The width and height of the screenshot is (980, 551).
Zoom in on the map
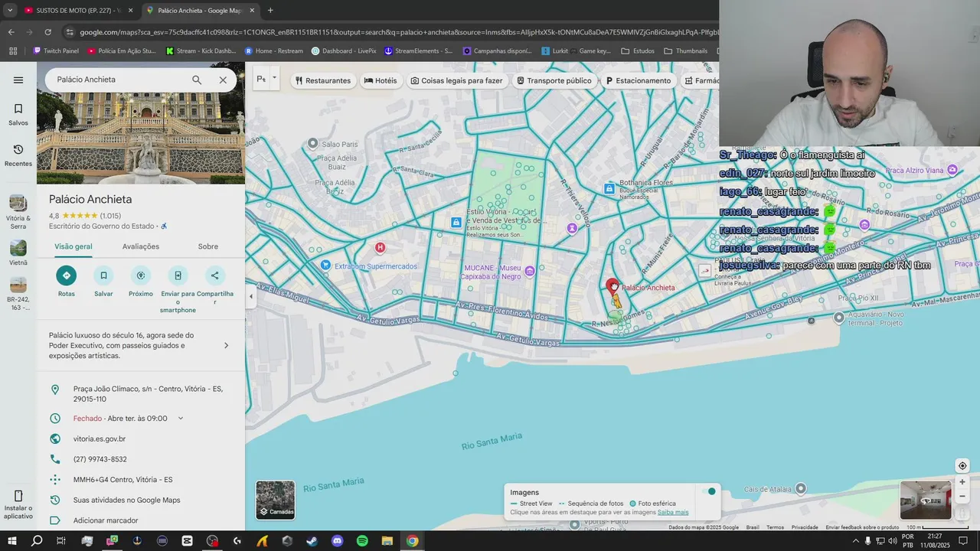pyautogui.click(x=962, y=482)
